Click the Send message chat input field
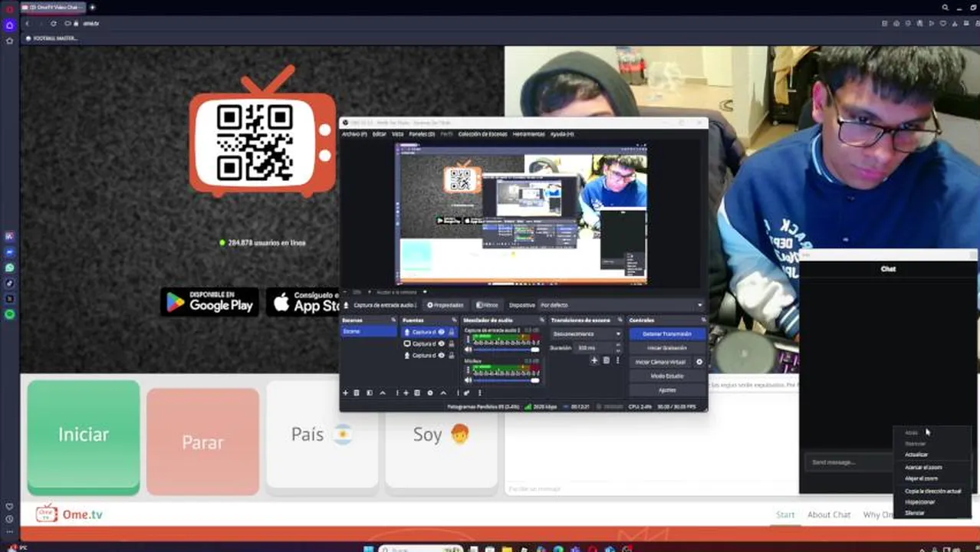The height and width of the screenshot is (552, 980). (847, 462)
